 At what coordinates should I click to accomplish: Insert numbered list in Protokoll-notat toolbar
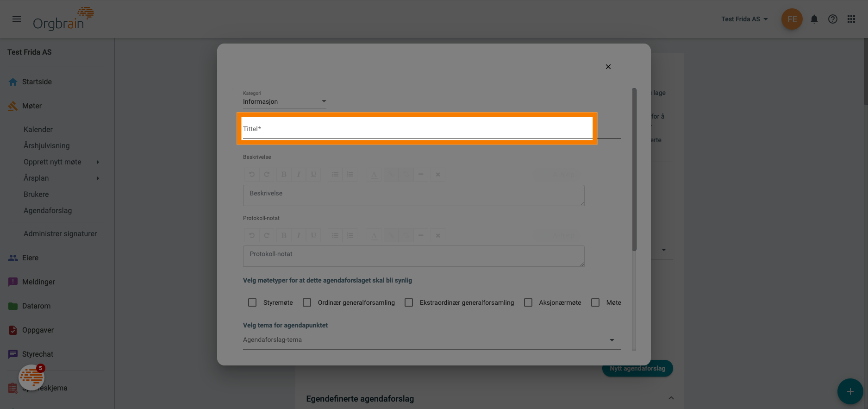point(350,236)
